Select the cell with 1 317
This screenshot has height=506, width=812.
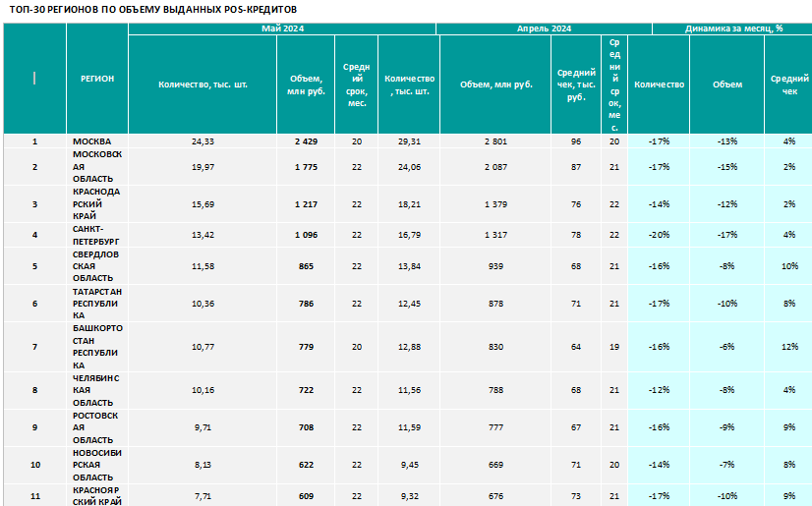pyautogui.click(x=495, y=235)
